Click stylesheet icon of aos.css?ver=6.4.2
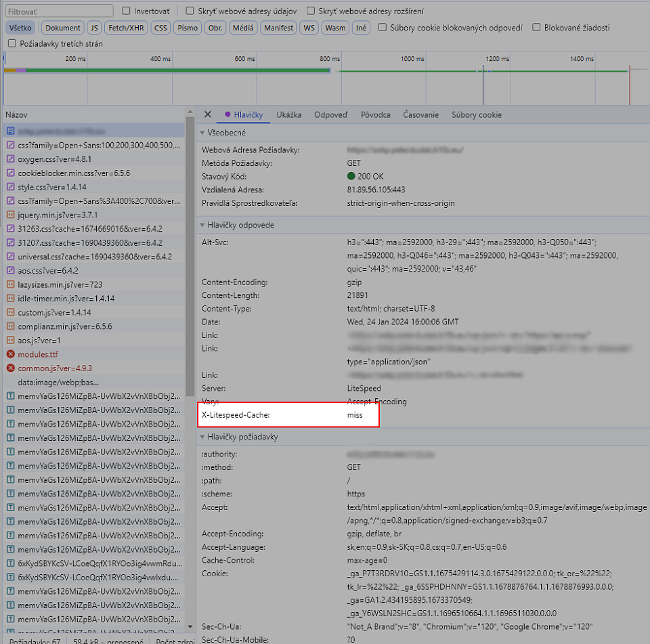Screen dimensions: 650x644 pos(11,271)
